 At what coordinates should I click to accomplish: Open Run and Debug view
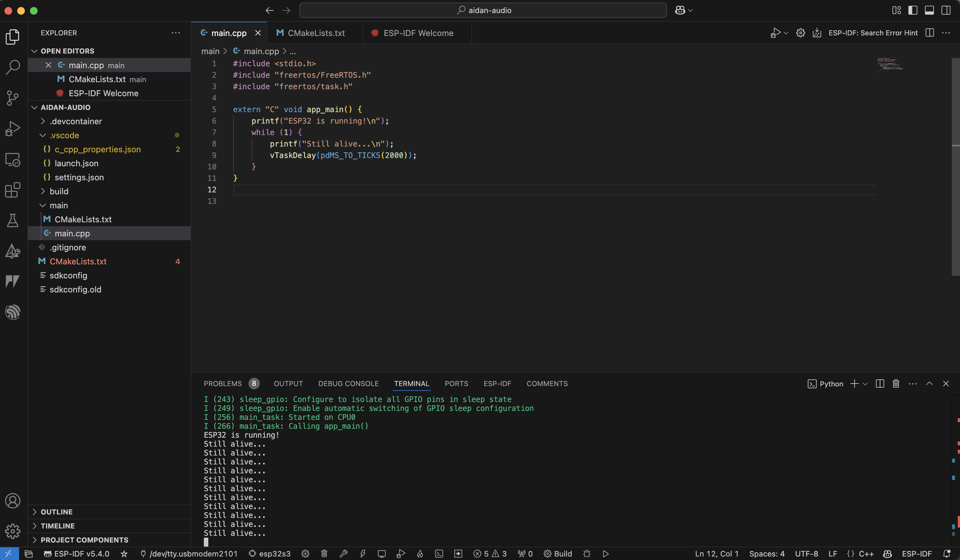[12, 128]
